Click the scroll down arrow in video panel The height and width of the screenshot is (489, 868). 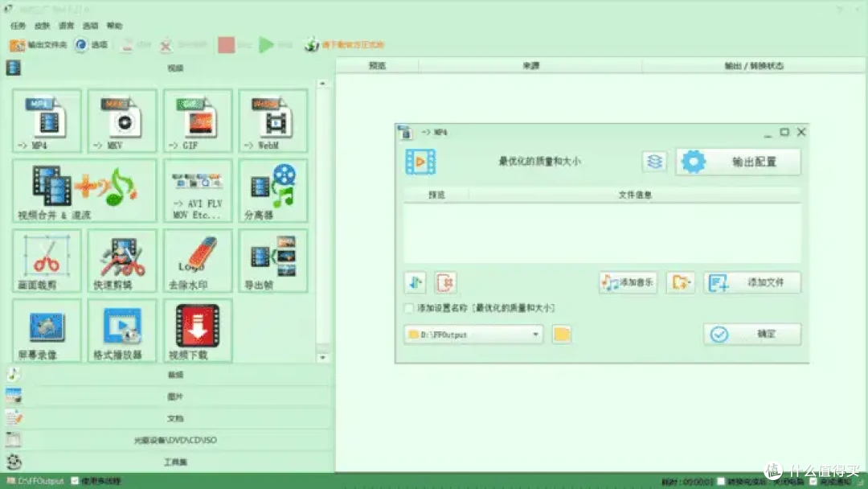pyautogui.click(x=323, y=358)
